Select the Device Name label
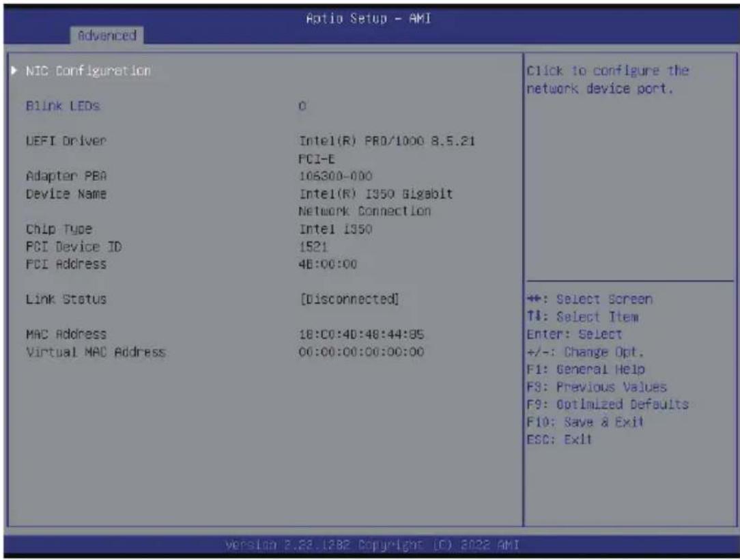Screen dimensions: 740x560 (66, 193)
